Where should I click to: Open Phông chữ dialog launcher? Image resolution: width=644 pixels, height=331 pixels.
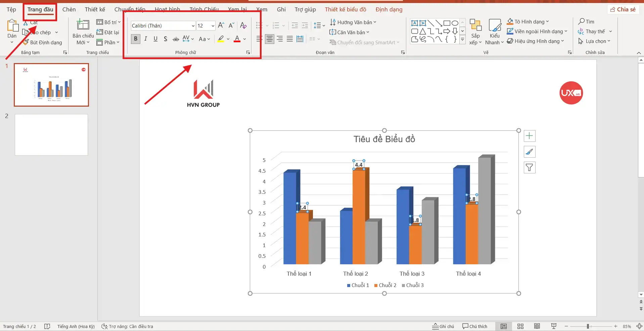pyautogui.click(x=248, y=52)
